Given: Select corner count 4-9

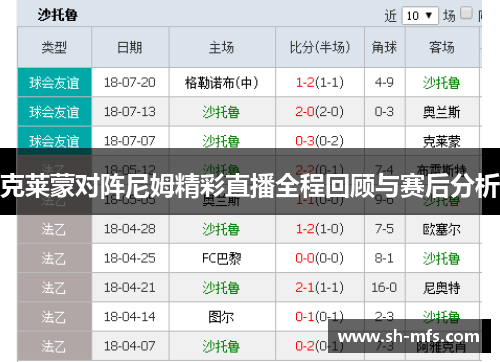Looking at the screenshot, I should [x=384, y=82].
